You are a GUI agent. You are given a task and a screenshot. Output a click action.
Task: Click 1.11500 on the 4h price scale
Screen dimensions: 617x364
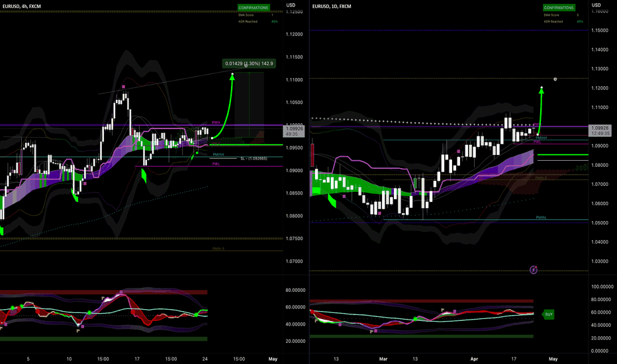pos(295,57)
